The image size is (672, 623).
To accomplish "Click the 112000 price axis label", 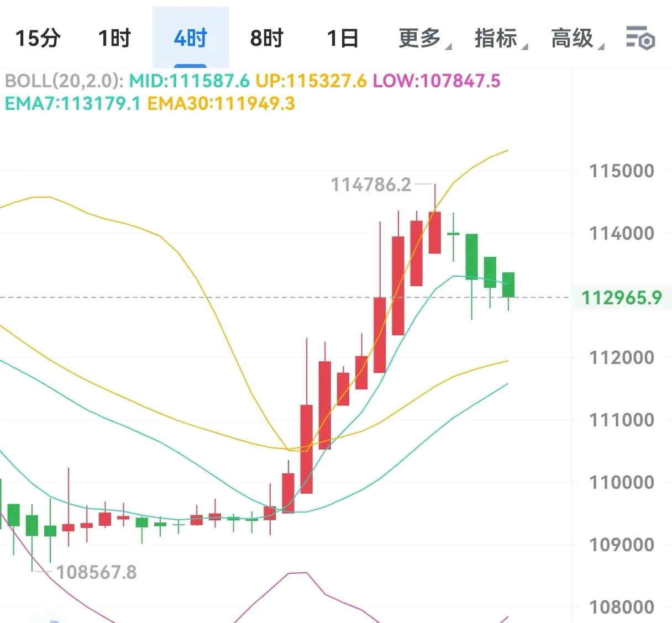I will tap(622, 357).
